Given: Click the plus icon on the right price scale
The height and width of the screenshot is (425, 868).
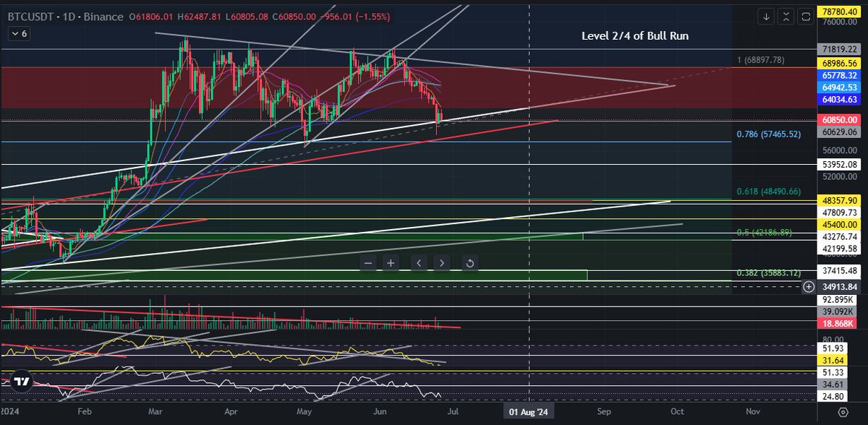Looking at the screenshot, I should 809,287.
